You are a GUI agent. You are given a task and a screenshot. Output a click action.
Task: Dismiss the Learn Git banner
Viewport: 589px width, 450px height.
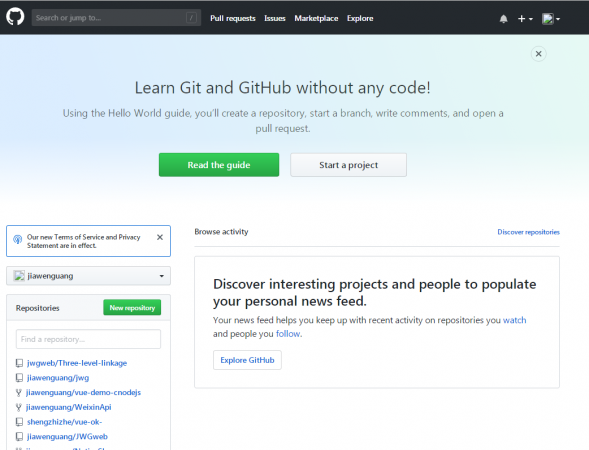coord(538,54)
